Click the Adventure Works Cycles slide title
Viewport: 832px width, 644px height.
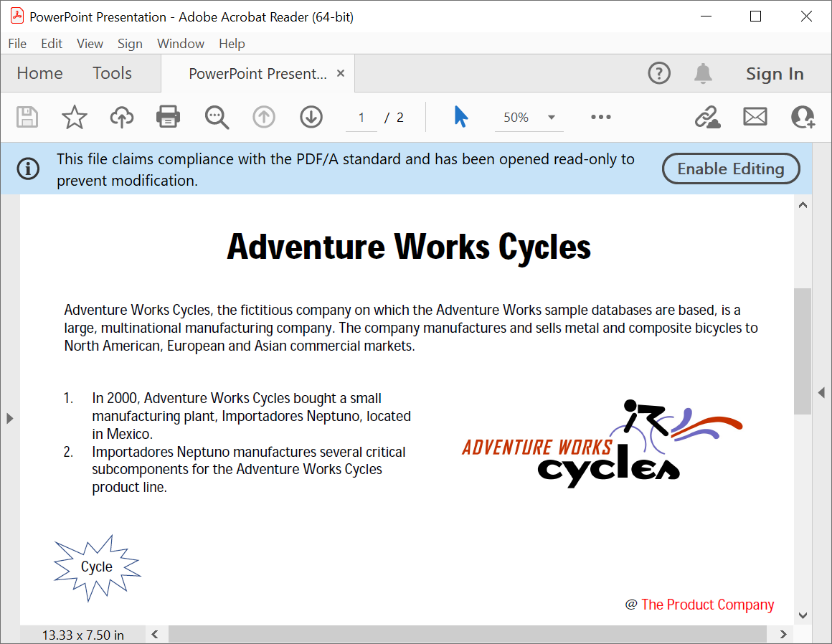tap(409, 247)
